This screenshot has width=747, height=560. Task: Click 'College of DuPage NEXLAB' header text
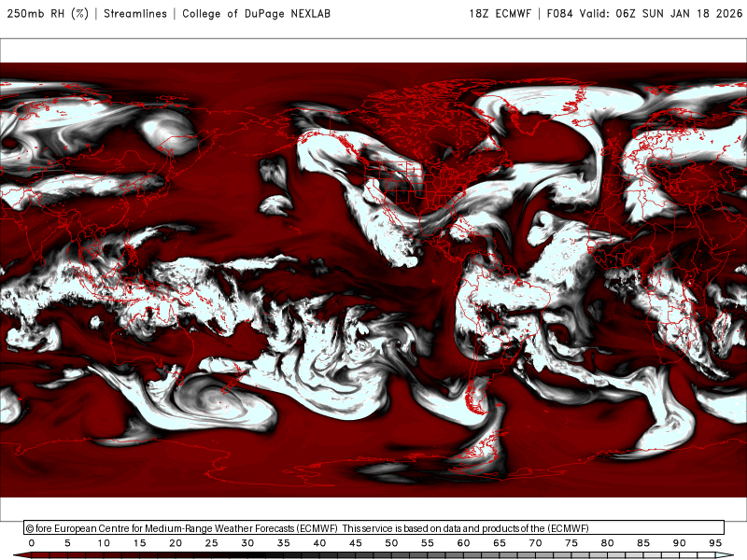[x=256, y=13]
